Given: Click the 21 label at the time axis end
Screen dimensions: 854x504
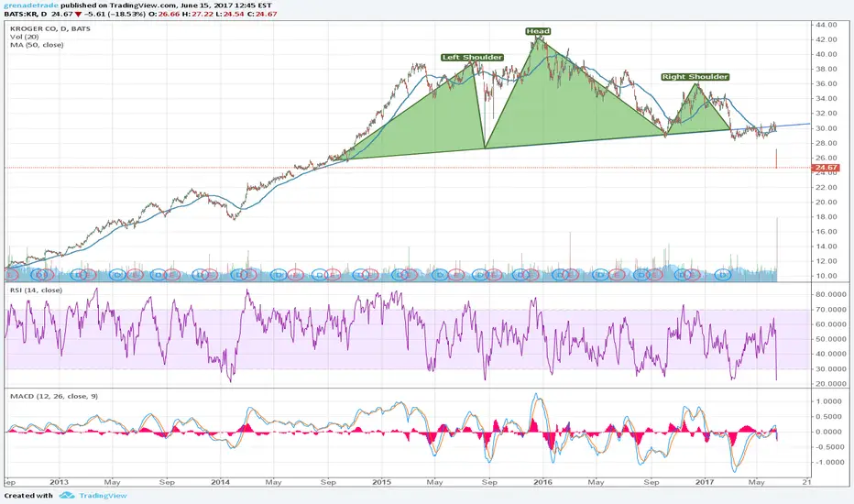Looking at the screenshot, I should point(806,482).
